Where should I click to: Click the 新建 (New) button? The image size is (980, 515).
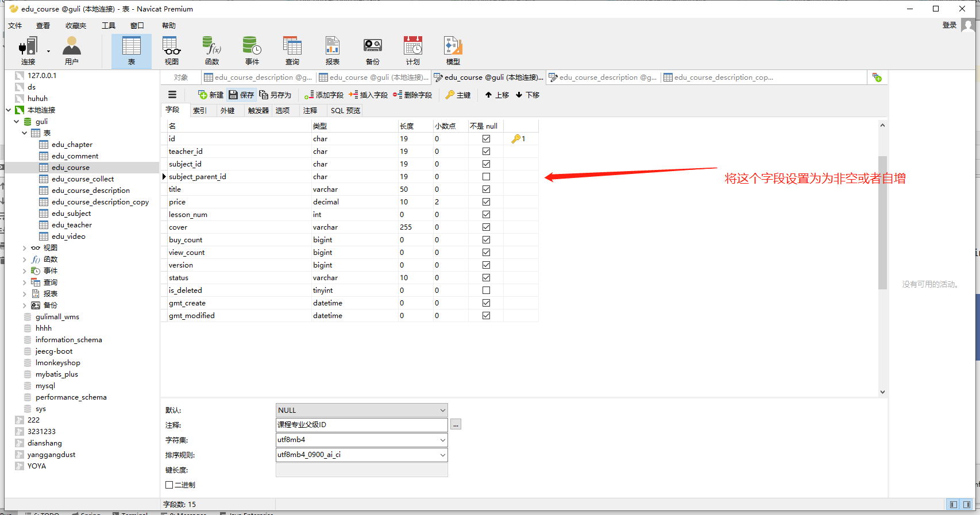click(x=211, y=95)
